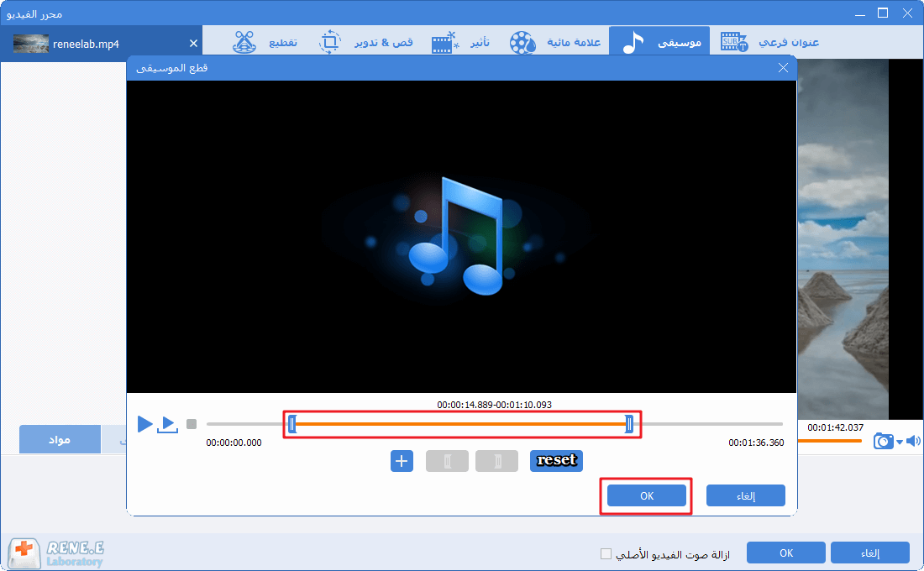Click the set start point marker button
924x571 pixels.
[x=447, y=461]
